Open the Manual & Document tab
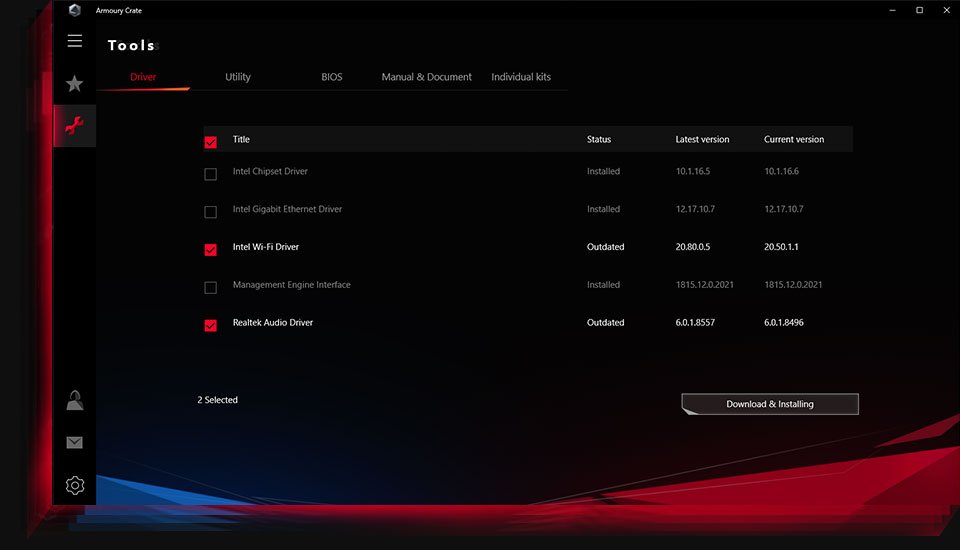 [426, 77]
